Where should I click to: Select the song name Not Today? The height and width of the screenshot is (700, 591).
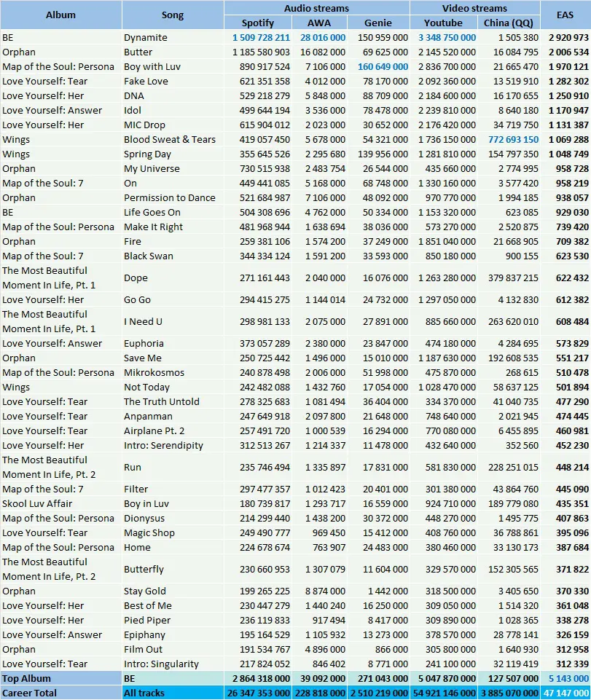(147, 387)
